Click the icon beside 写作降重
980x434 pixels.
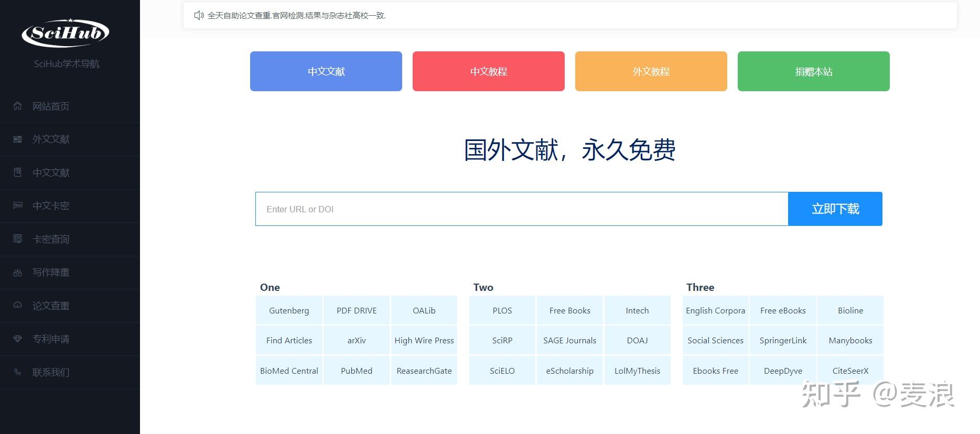click(17, 272)
